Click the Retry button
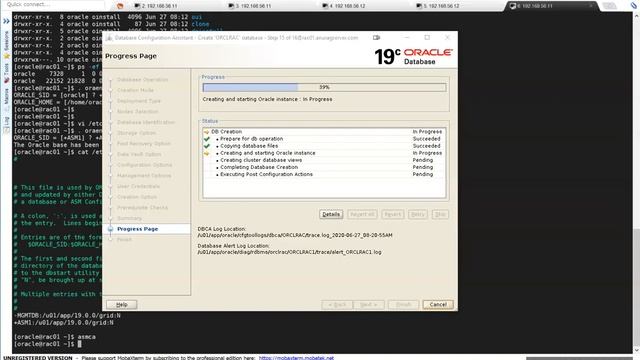The image size is (640, 360). click(x=418, y=214)
